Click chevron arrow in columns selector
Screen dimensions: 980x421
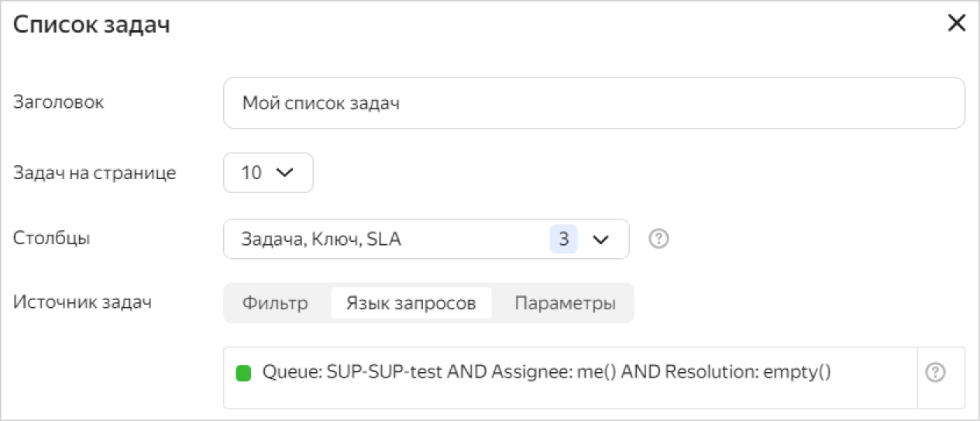[x=601, y=240]
